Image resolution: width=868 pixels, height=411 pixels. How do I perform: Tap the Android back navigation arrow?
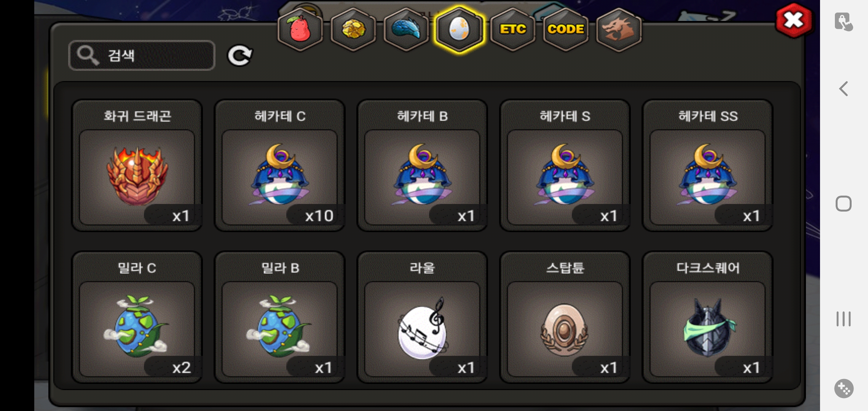click(844, 89)
